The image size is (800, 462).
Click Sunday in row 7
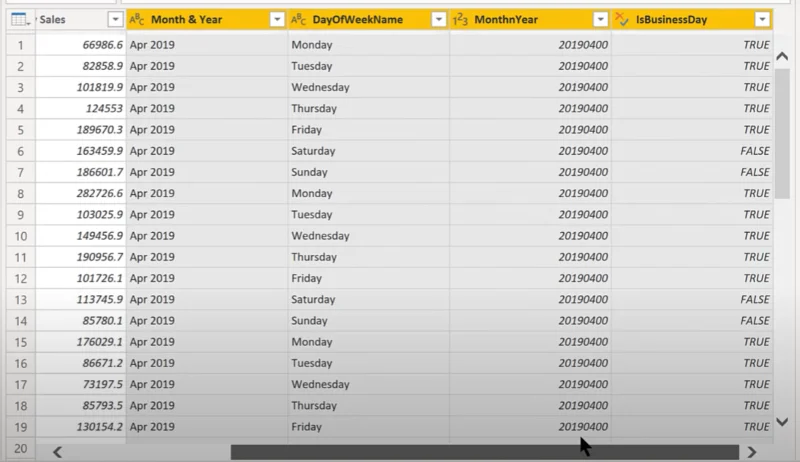click(309, 172)
